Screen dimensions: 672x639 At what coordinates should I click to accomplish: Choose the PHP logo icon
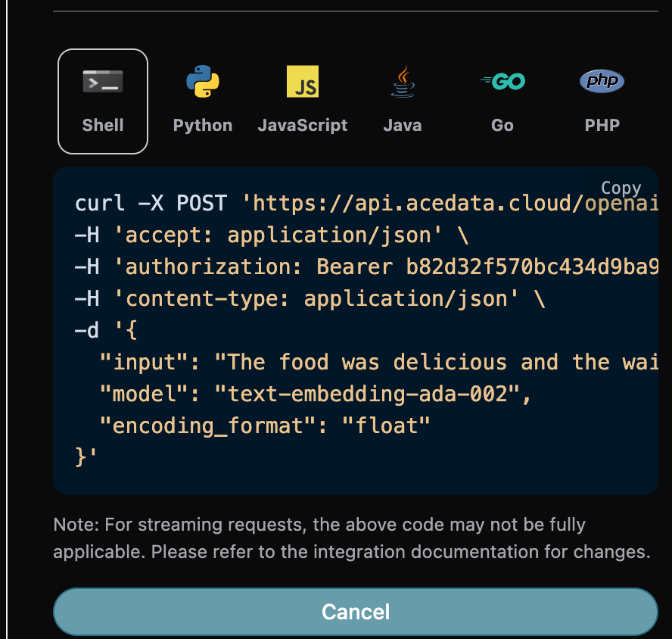coord(602,81)
